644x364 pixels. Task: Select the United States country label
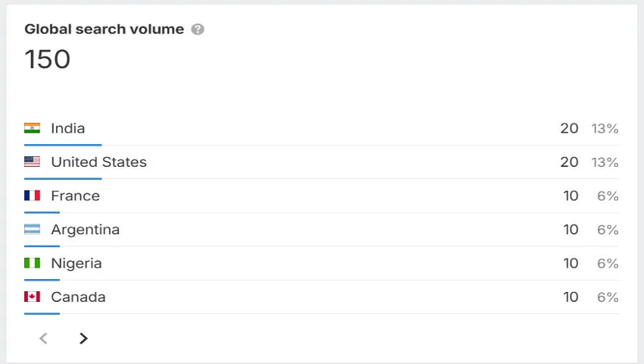(98, 162)
